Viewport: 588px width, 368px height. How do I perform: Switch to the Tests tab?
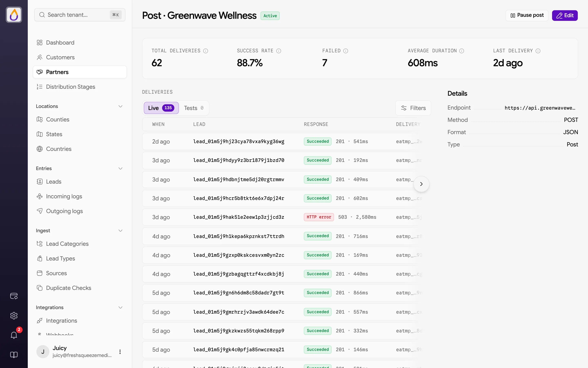point(194,108)
